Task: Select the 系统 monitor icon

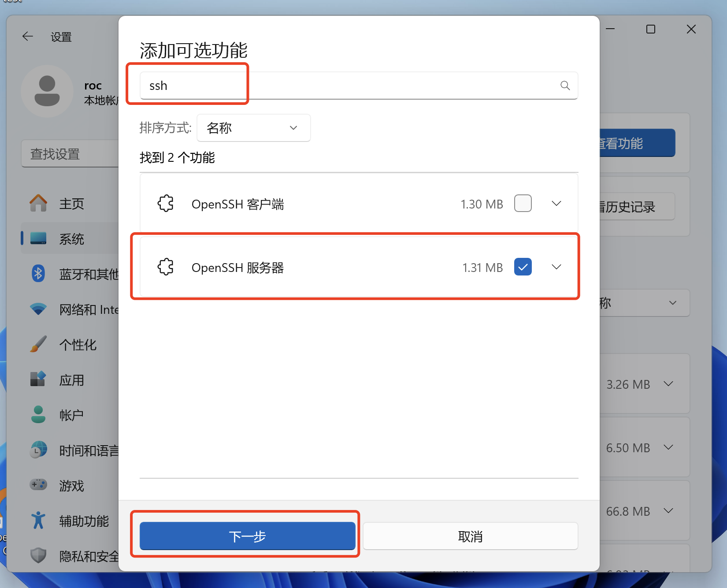Action: click(38, 238)
